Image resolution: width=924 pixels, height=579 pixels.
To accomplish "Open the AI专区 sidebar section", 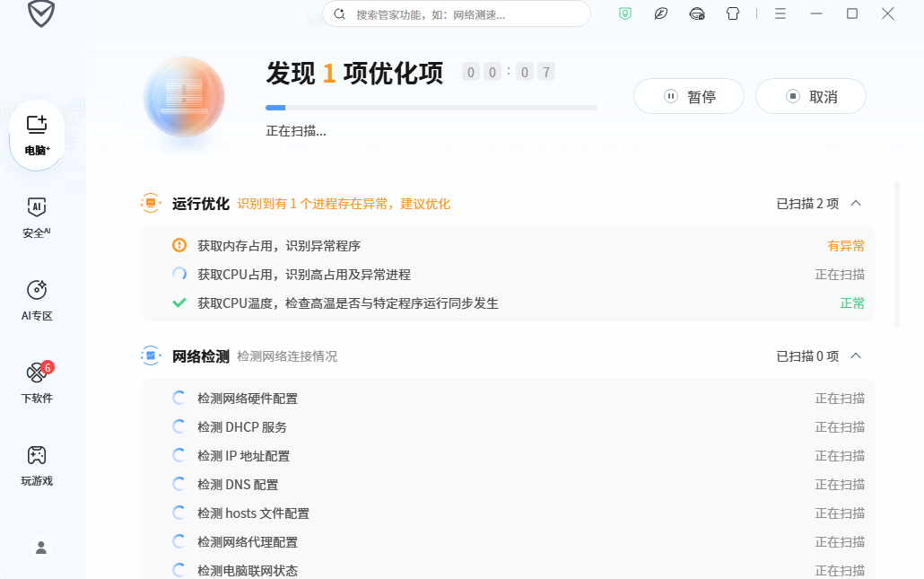I will tap(37, 300).
